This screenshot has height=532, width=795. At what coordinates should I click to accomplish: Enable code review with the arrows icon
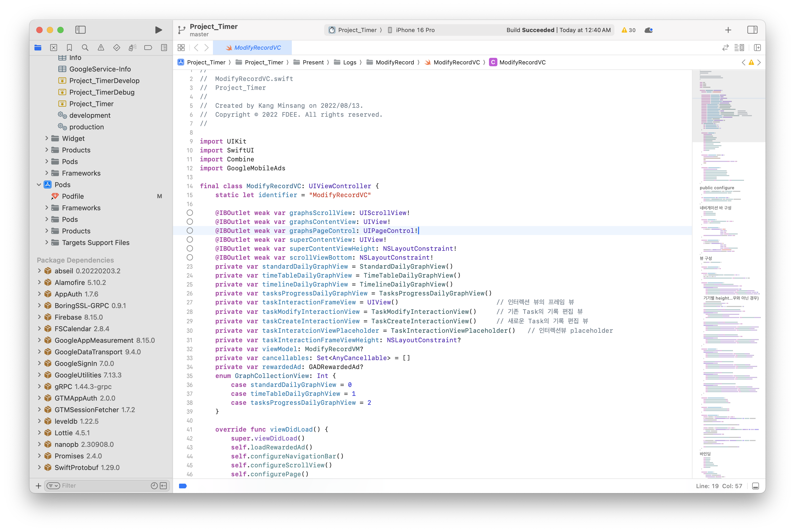[725, 48]
